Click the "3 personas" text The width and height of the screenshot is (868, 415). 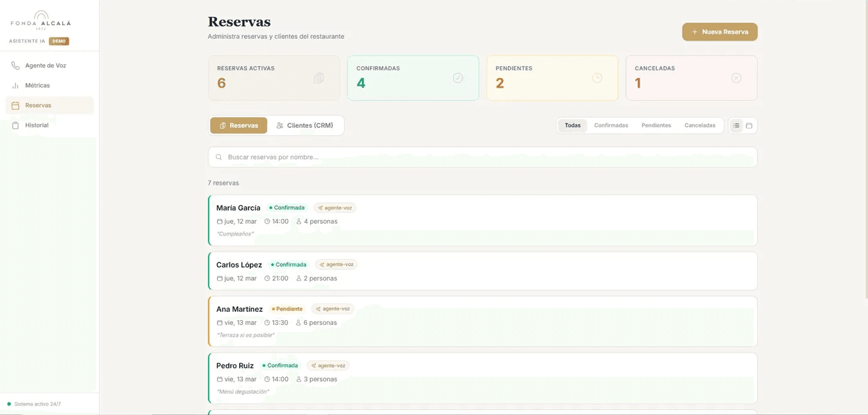click(321, 379)
